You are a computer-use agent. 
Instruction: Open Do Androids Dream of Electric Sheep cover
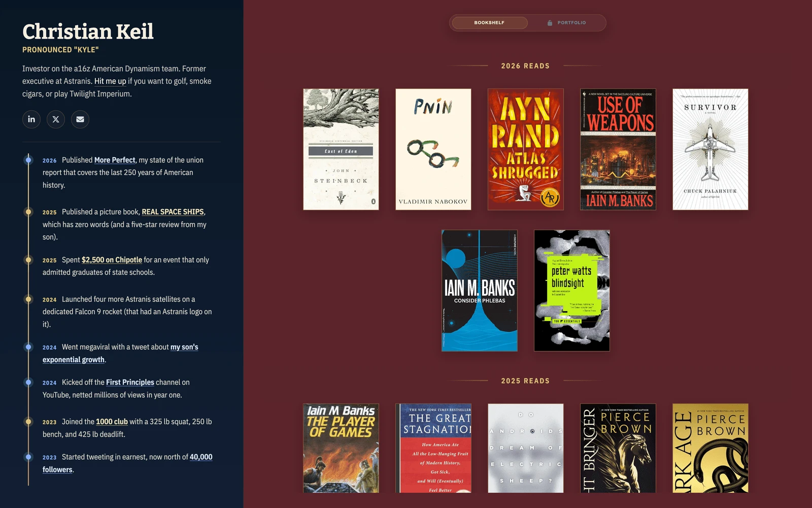pyautogui.click(x=526, y=448)
